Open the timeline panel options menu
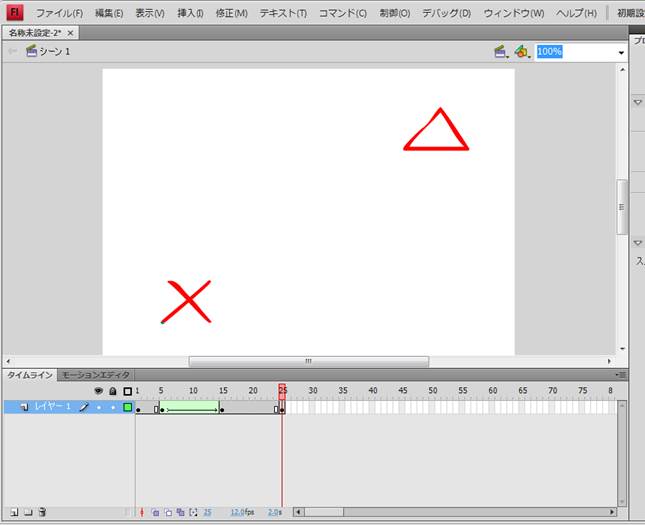 click(621, 375)
